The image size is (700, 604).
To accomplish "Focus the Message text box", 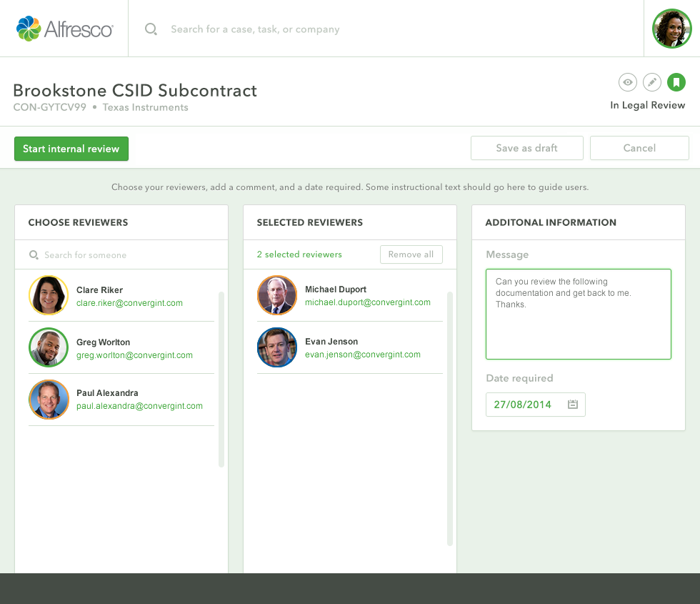I will [x=579, y=314].
